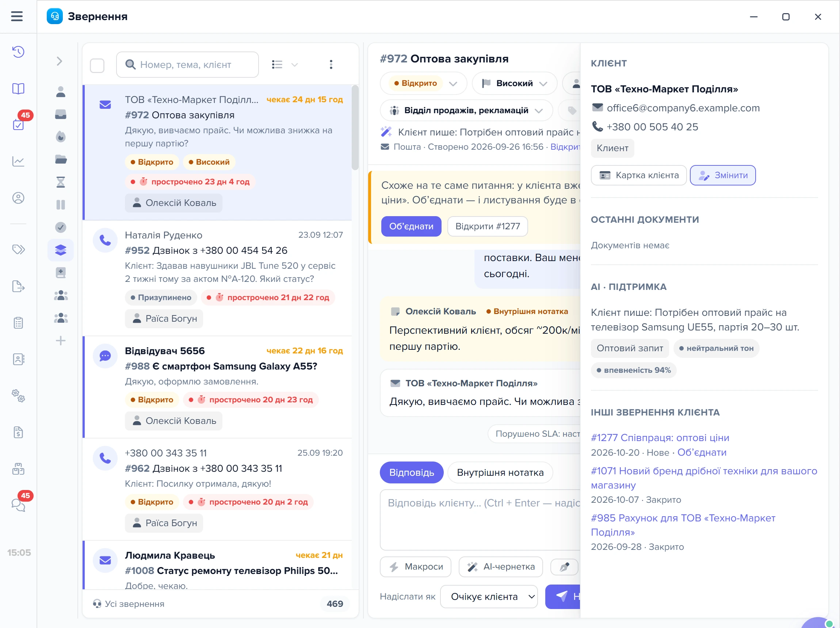Open tasks icon with 45 badge
Viewport: 840px width, 628px height.
(18, 125)
